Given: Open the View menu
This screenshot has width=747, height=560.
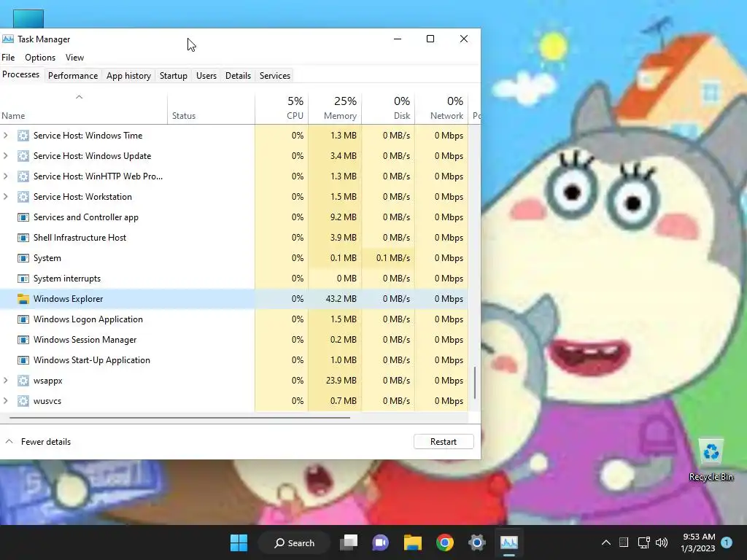Looking at the screenshot, I should click(75, 58).
